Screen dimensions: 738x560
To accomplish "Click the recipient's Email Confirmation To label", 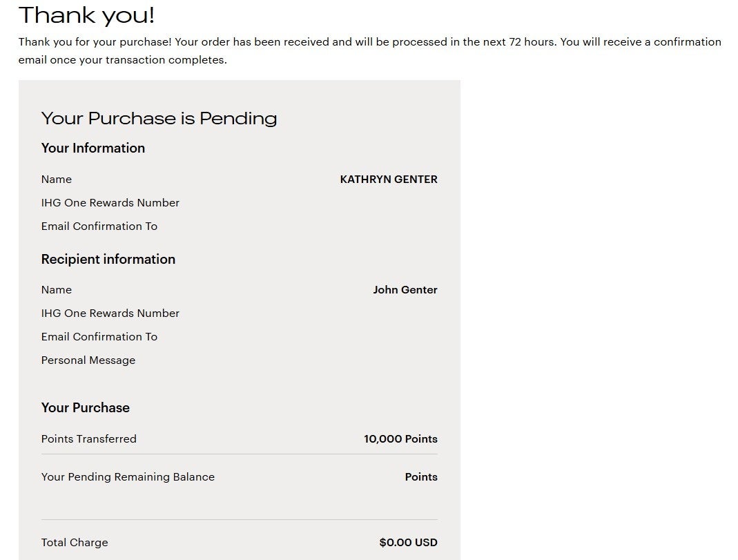I will pyautogui.click(x=99, y=337).
